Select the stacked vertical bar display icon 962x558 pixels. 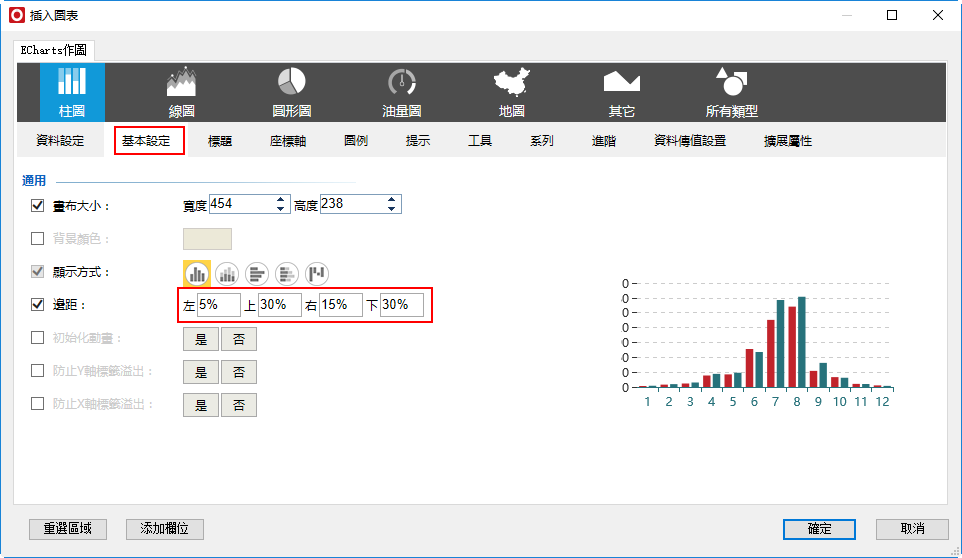click(227, 273)
